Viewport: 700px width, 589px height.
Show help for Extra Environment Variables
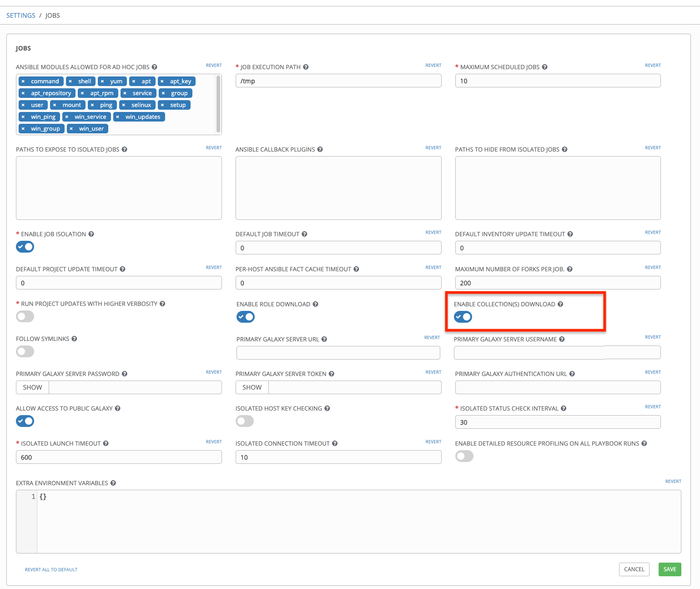[113, 483]
